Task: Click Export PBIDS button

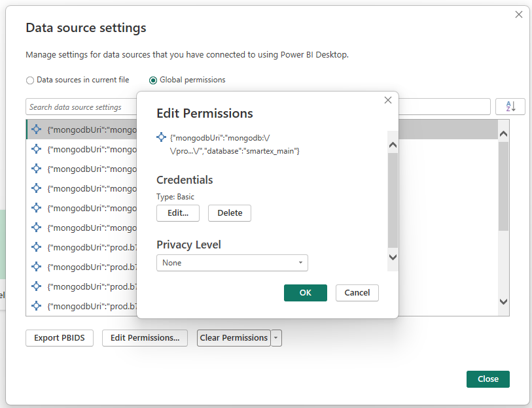Action: coord(60,338)
